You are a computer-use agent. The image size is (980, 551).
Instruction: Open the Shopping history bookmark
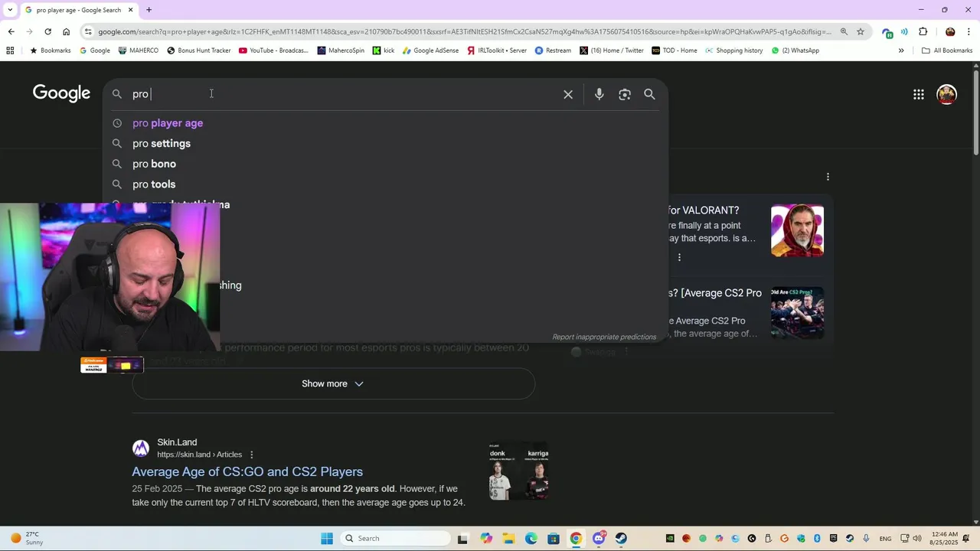tap(733, 51)
